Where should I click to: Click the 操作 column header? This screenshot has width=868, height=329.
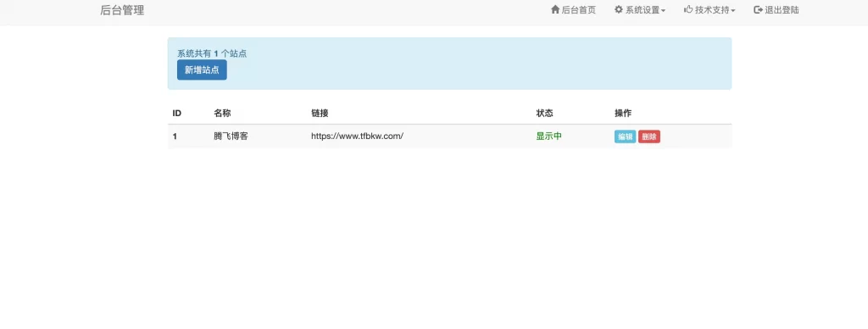click(x=623, y=113)
